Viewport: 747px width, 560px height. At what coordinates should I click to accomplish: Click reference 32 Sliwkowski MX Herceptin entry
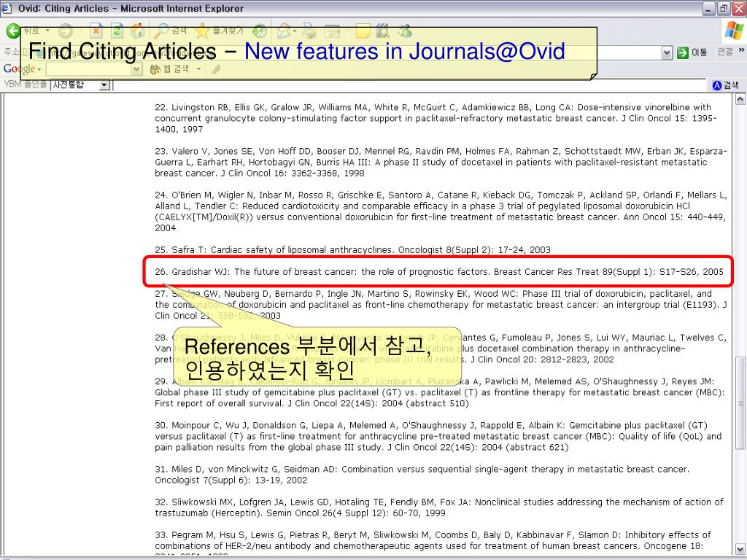point(439,507)
